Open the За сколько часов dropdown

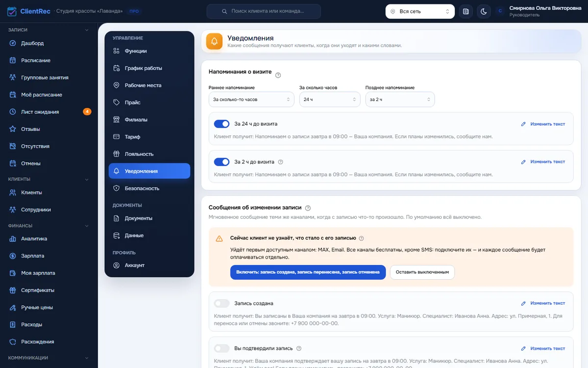(x=330, y=100)
